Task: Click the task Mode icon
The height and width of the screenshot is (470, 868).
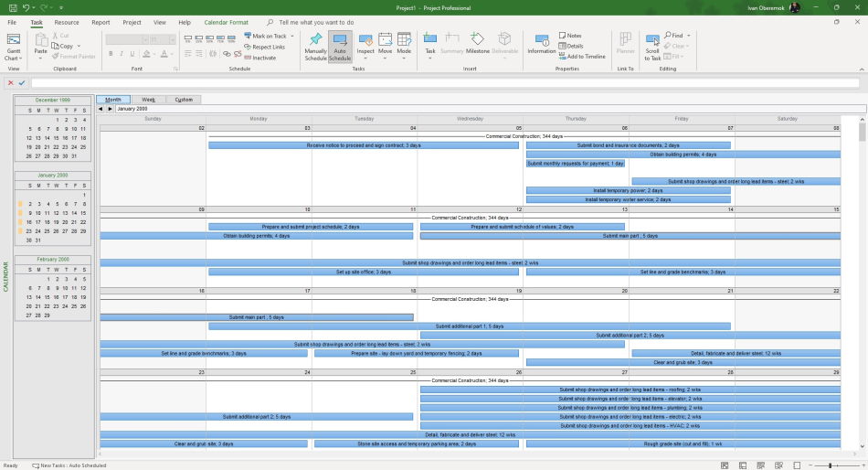Action: [x=404, y=40]
